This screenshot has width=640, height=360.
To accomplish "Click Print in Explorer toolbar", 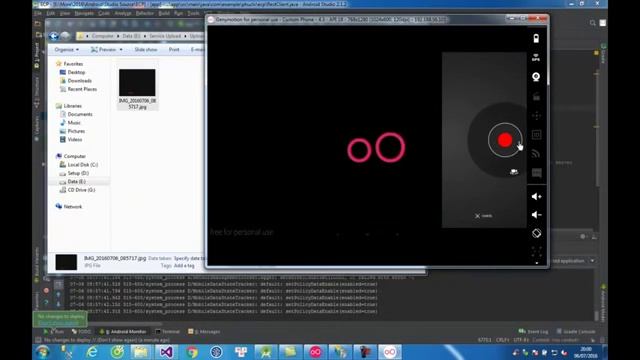I will pyautogui.click(x=174, y=49).
